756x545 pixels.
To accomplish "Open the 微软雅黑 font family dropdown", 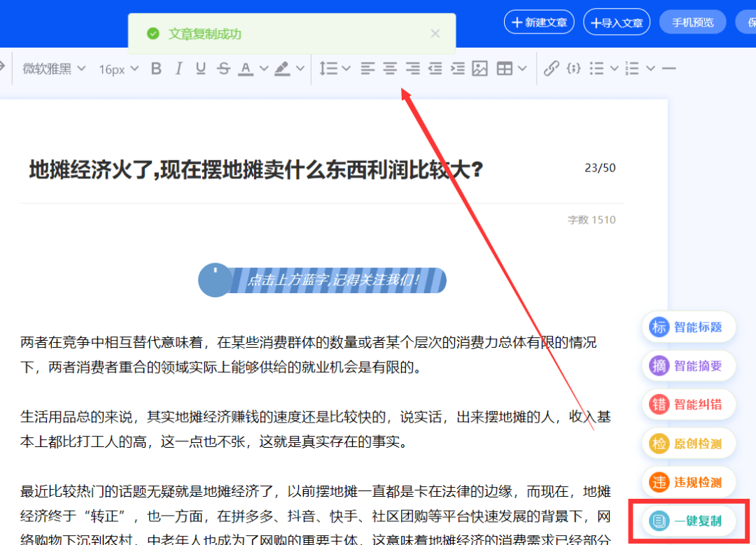I will click(54, 69).
